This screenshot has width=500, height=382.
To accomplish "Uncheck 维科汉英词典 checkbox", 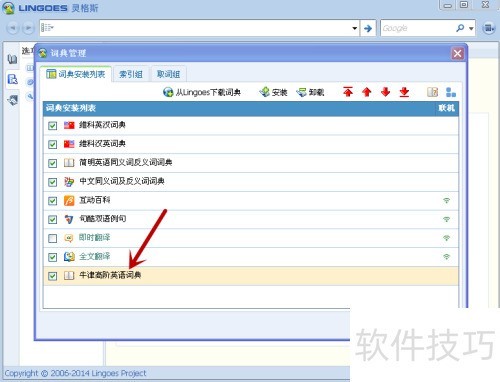I will [x=53, y=144].
